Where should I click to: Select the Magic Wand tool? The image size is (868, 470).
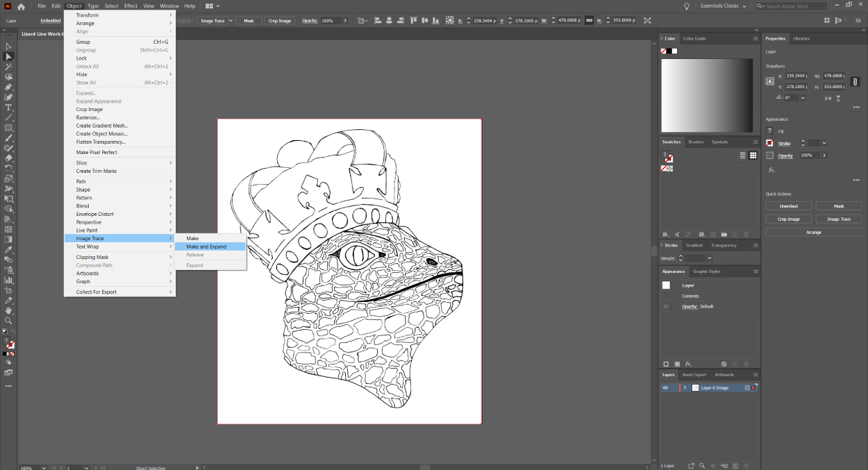point(8,67)
